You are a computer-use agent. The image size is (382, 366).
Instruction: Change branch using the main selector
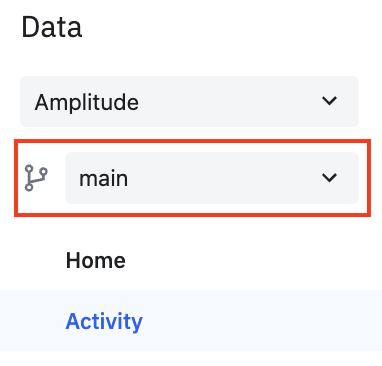point(212,178)
